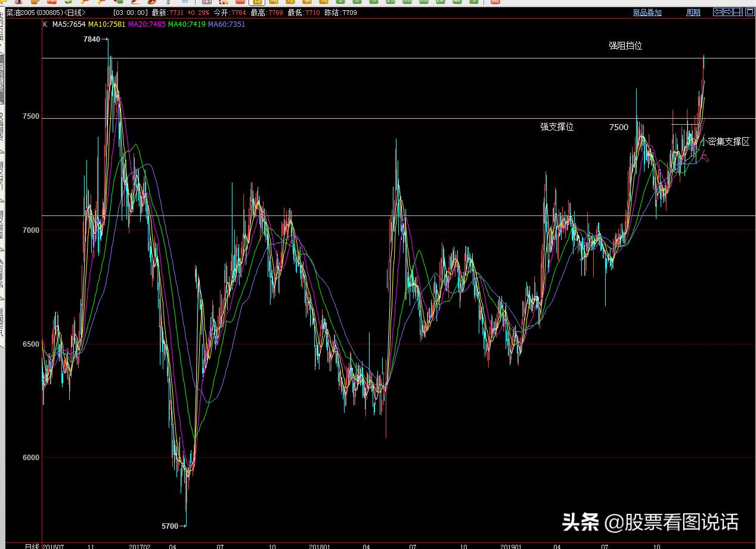Click the K label before MA5
This screenshot has height=549, width=756.
pos(45,24)
